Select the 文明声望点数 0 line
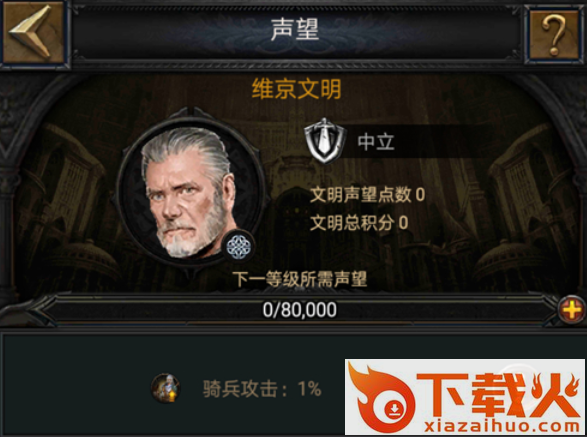This screenshot has height=437, width=587. [367, 195]
